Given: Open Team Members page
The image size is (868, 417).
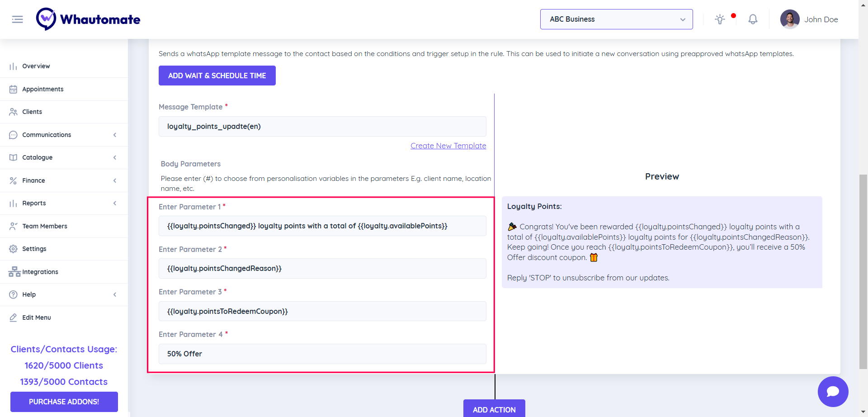Looking at the screenshot, I should 44,226.
